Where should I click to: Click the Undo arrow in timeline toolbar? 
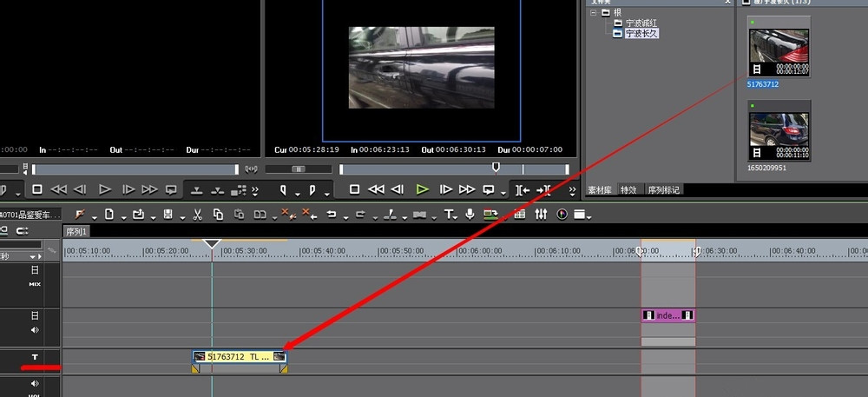tap(331, 214)
